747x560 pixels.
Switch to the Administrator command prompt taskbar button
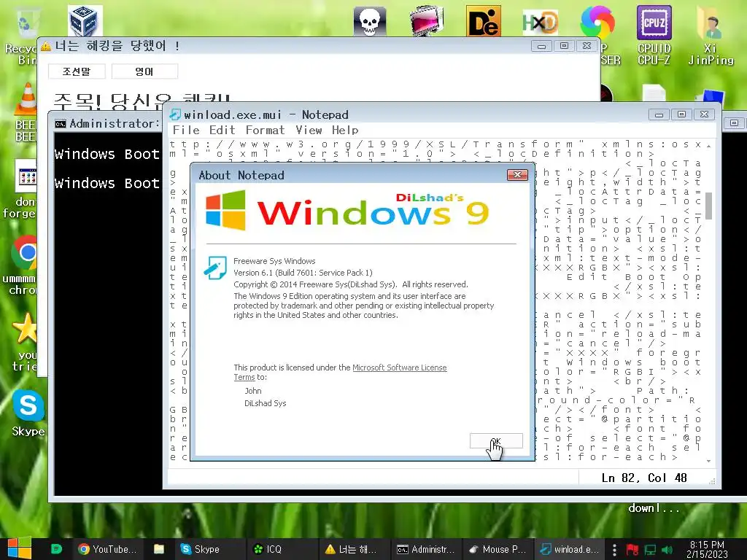tap(425, 549)
